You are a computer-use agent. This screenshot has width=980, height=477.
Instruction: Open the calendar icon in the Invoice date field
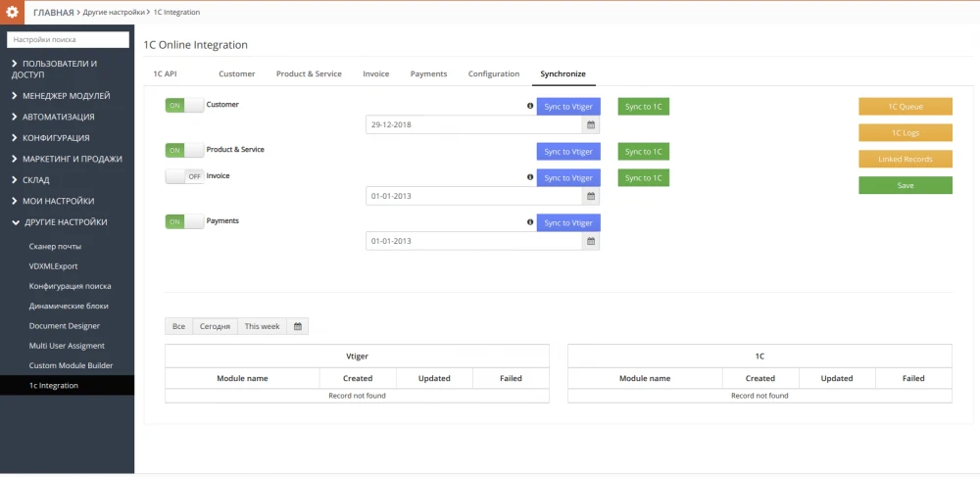point(591,196)
